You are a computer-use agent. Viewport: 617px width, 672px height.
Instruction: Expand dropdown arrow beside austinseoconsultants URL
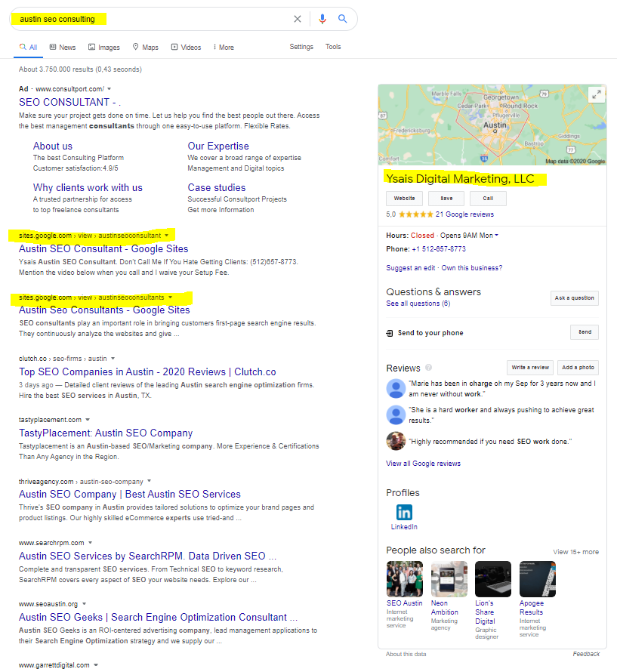170,297
